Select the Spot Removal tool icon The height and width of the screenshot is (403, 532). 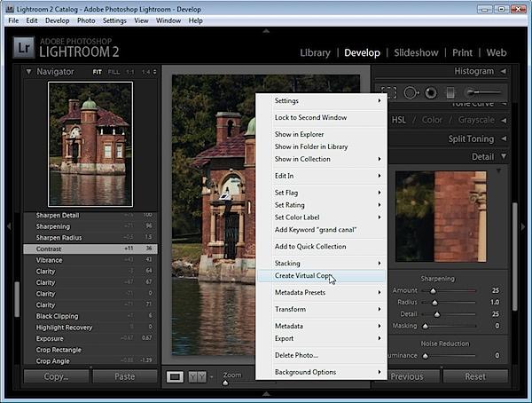pyautogui.click(x=411, y=93)
